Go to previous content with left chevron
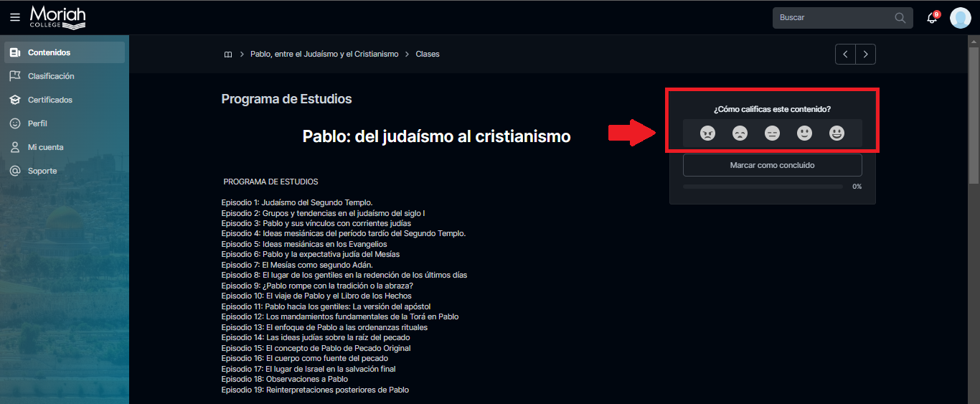This screenshot has height=404, width=980. 846,55
